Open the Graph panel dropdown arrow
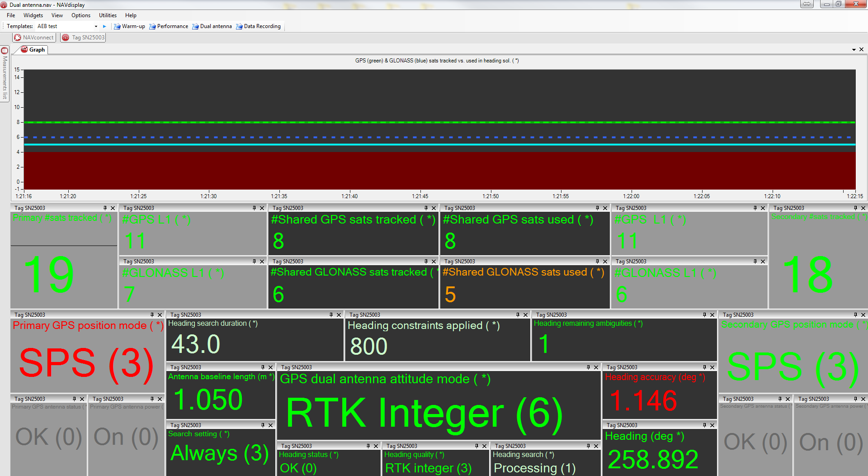Screen dimensions: 868x476 [854, 50]
